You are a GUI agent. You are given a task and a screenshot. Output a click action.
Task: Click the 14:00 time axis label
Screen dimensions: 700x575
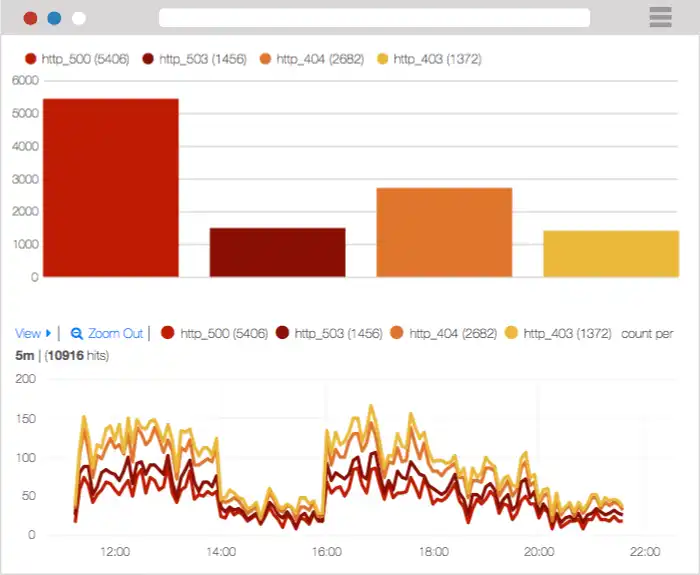[221, 552]
